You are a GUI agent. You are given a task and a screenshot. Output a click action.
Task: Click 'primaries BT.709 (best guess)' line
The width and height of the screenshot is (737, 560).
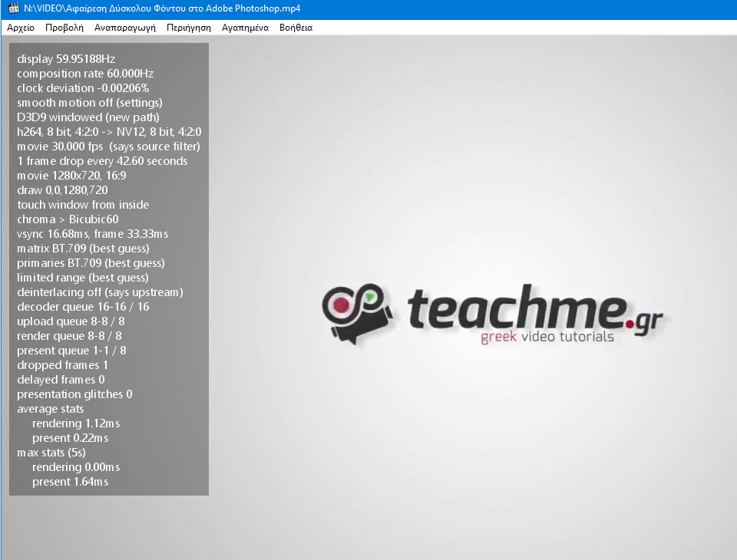pyautogui.click(x=91, y=263)
